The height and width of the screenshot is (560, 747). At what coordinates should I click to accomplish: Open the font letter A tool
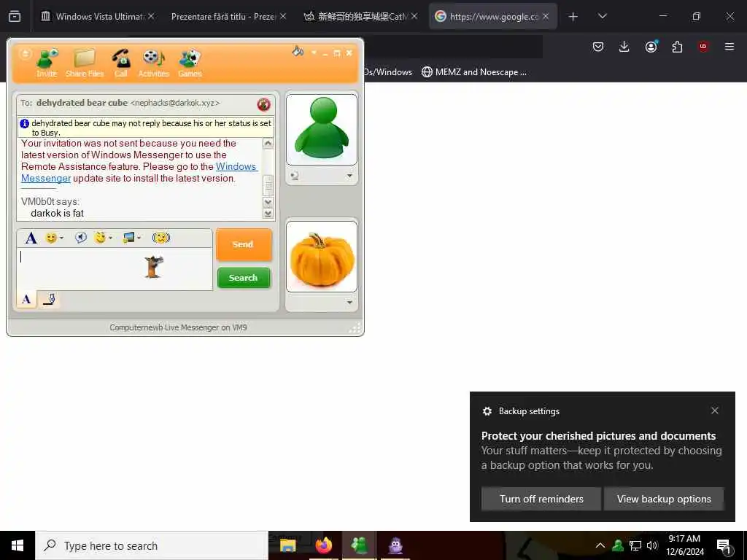click(x=31, y=238)
